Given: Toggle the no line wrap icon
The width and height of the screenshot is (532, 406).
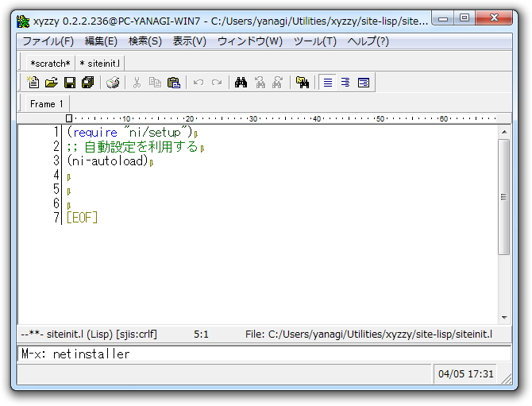Looking at the screenshot, I should (327, 83).
